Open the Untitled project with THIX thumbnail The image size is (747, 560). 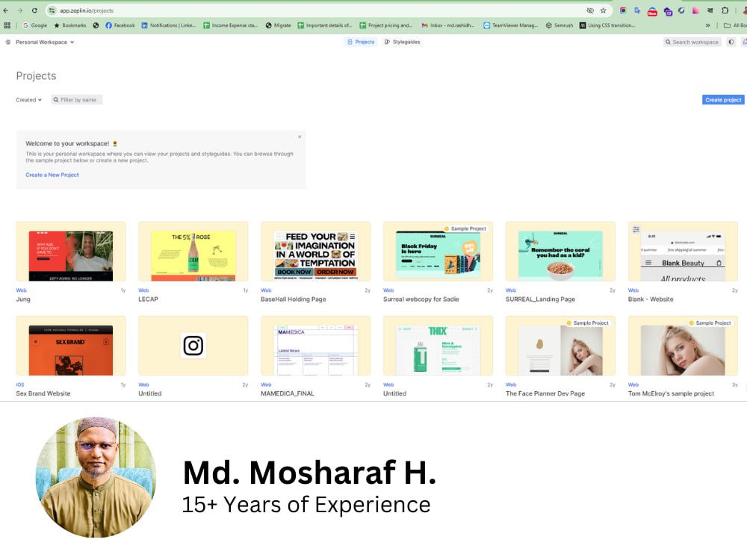coord(438,346)
